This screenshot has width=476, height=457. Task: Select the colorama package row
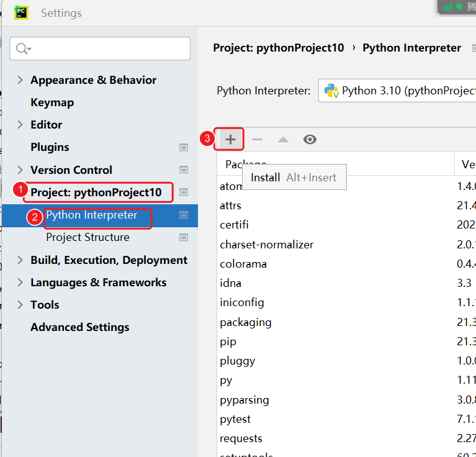pos(346,264)
